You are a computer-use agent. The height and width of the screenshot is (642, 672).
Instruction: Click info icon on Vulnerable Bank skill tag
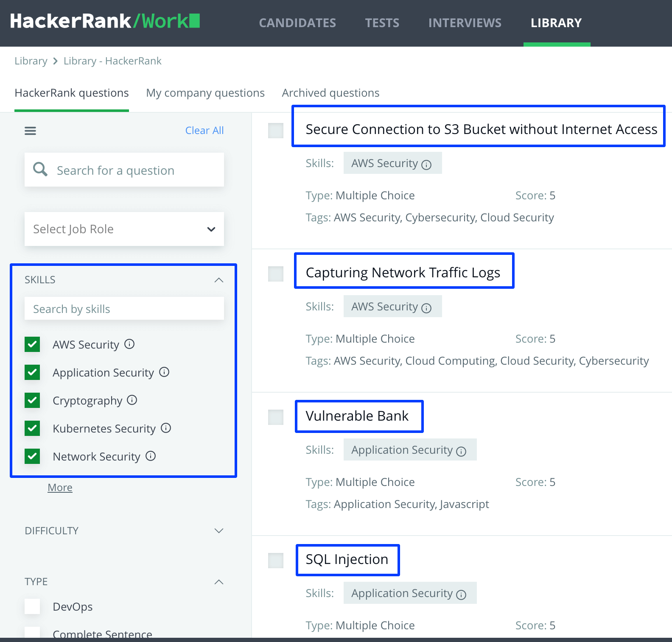[x=461, y=451]
